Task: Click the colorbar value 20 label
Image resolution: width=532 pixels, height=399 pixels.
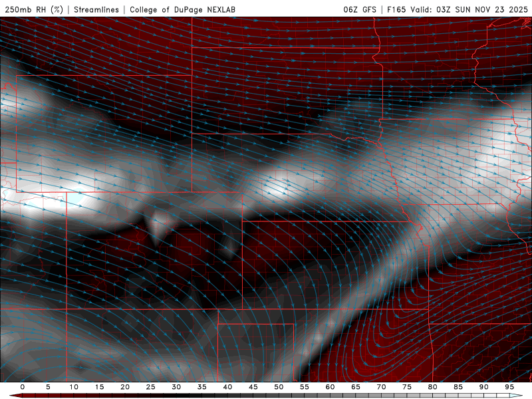Action: click(x=125, y=387)
